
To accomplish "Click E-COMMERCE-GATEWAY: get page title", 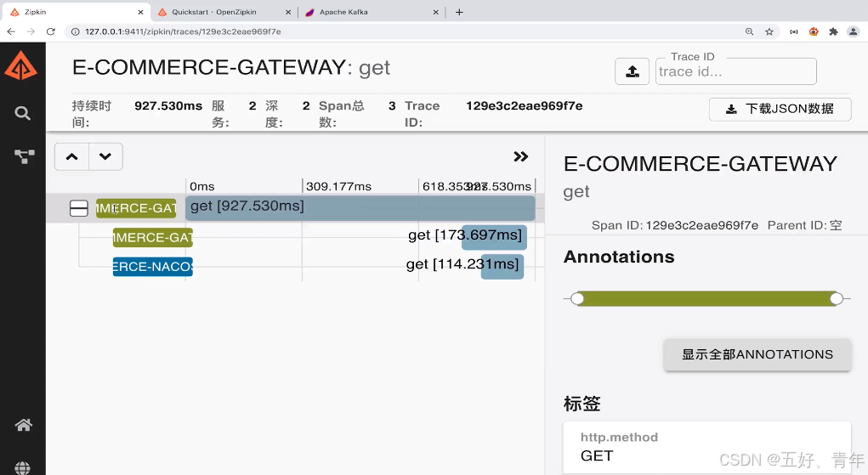I will [231, 67].
